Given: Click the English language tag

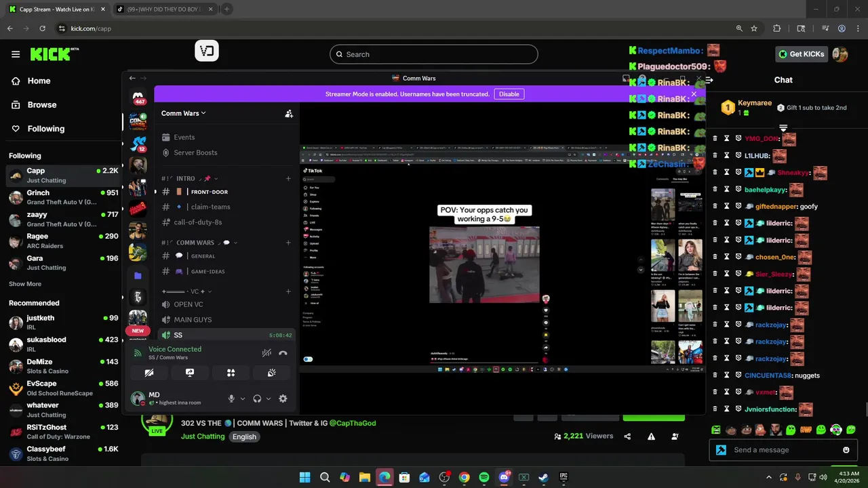Looking at the screenshot, I should (x=244, y=436).
